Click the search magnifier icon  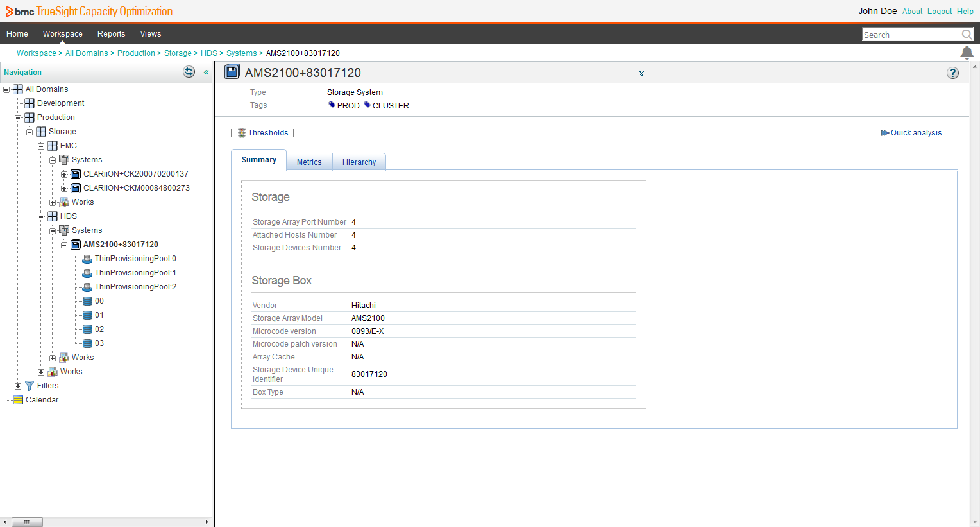[967, 35]
